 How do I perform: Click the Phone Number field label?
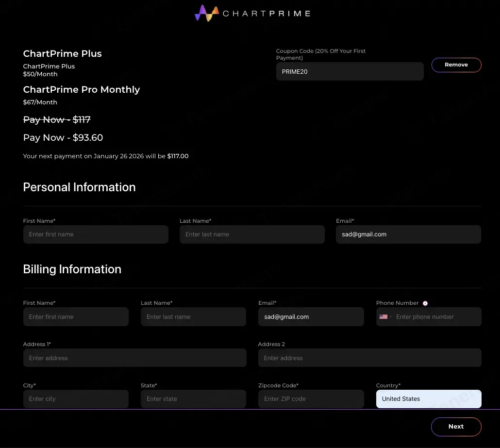(397, 303)
